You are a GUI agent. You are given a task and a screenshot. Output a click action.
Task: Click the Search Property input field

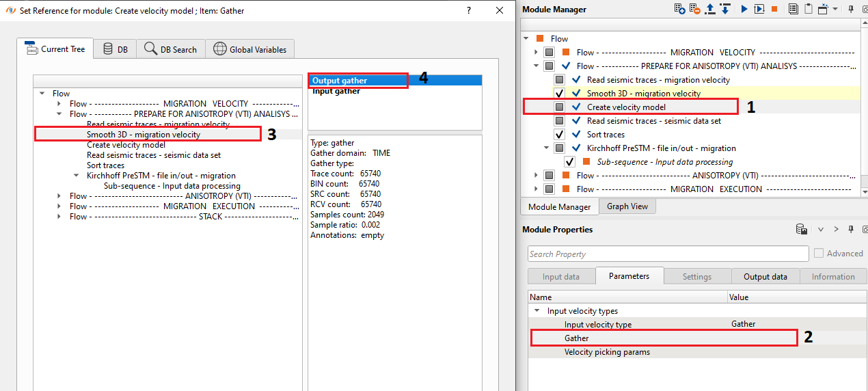coord(668,254)
